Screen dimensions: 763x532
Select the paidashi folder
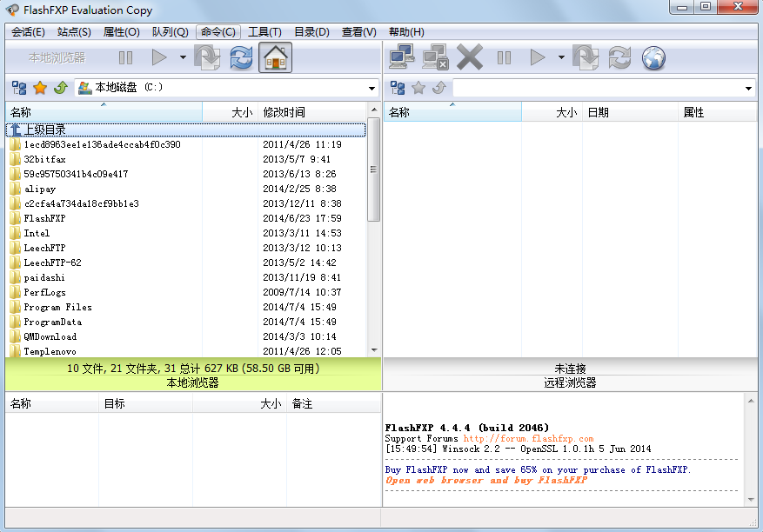click(186, 277)
